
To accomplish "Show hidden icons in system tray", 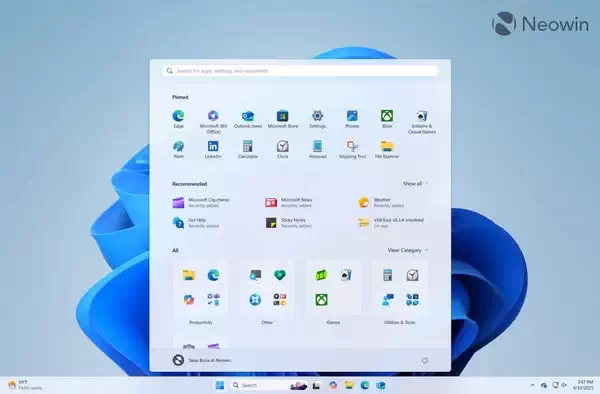I will click(x=532, y=385).
